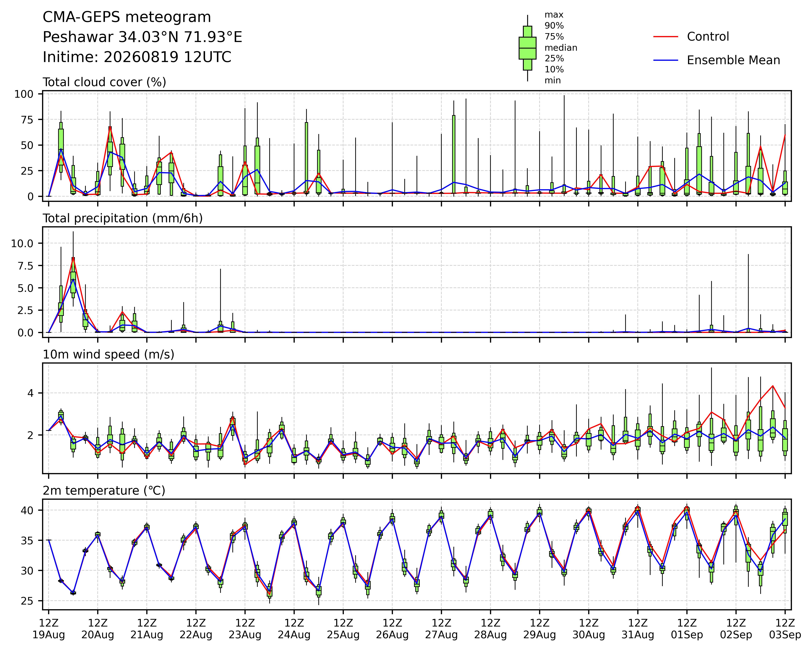Screen dimensions: 812x651
Task: Select the Ensemble Mean legend label
Action: [x=733, y=60]
